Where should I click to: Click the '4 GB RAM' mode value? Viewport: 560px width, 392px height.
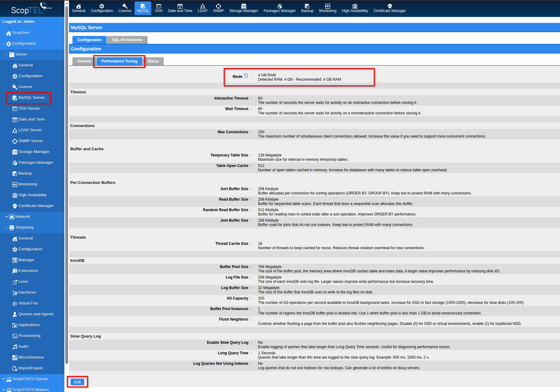pyautogui.click(x=267, y=75)
